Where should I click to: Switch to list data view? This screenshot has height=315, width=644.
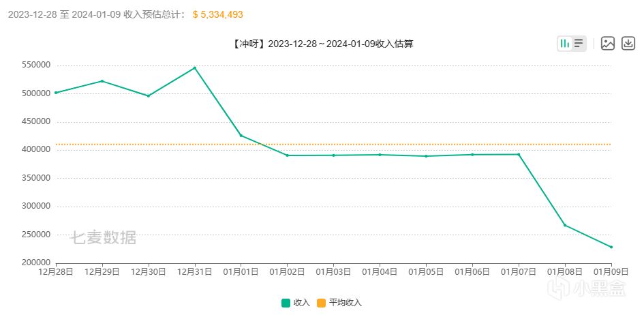point(579,44)
